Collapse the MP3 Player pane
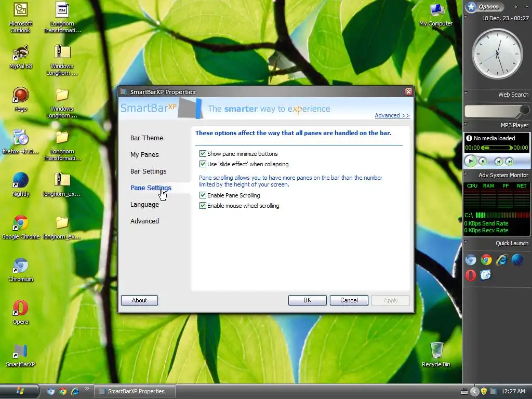This screenshot has width=532, height=399. tap(466, 124)
